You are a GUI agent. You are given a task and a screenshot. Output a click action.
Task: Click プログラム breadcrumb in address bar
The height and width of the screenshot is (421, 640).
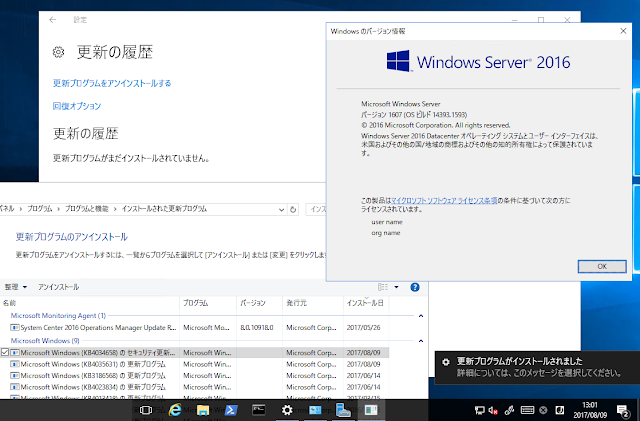click(x=40, y=209)
